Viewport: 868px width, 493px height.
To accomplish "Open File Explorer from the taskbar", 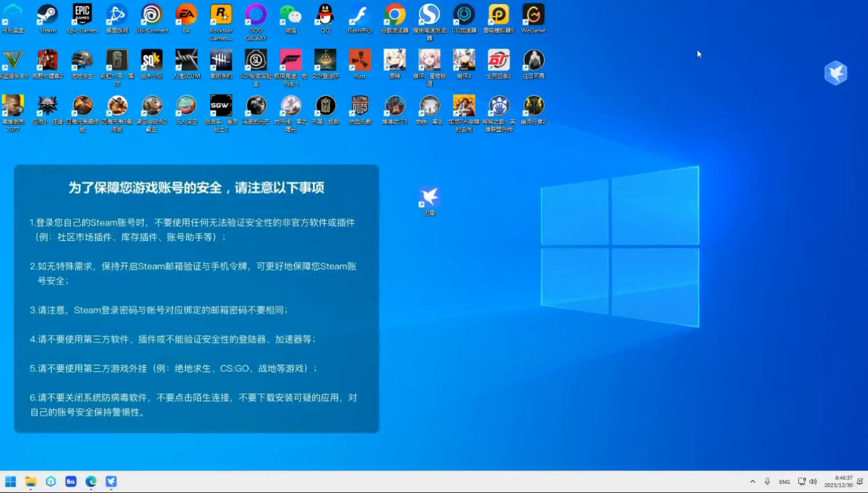I will [x=31, y=482].
